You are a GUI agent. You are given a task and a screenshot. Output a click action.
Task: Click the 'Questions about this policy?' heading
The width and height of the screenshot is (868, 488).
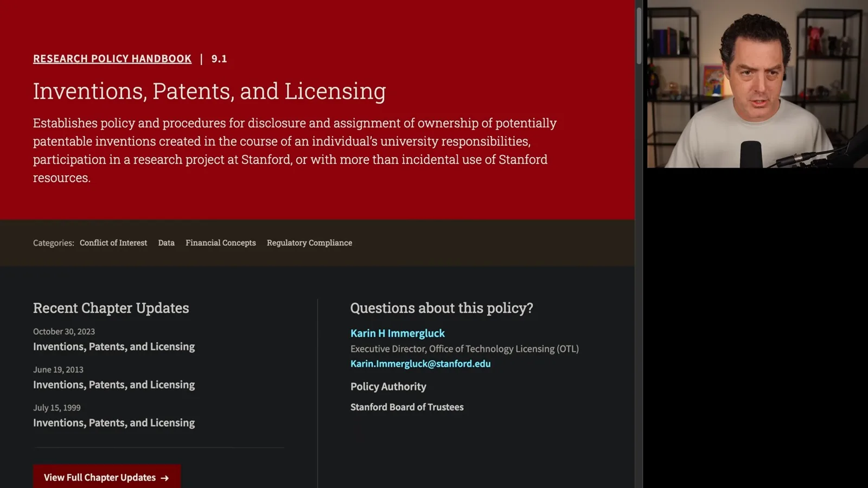442,308
